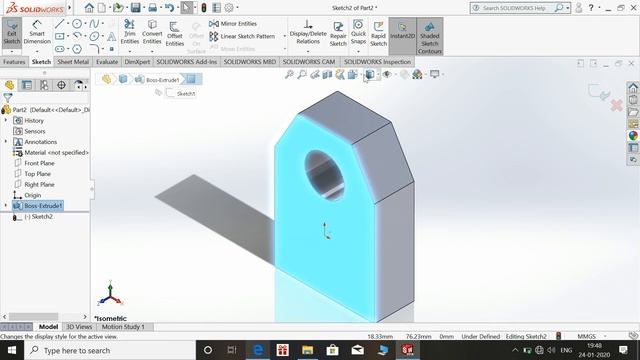
Task: Open the Design Library task pane
Action: pyautogui.click(x=633, y=99)
